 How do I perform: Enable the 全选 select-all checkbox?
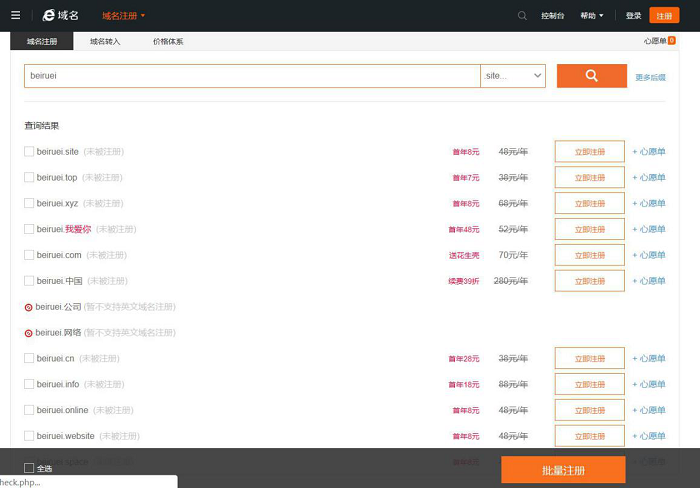click(x=29, y=468)
